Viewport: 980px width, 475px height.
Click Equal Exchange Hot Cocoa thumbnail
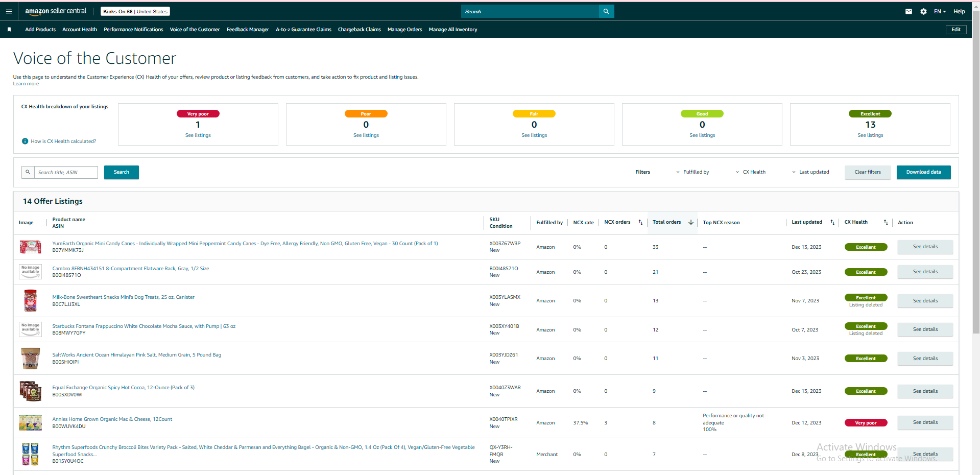30,391
